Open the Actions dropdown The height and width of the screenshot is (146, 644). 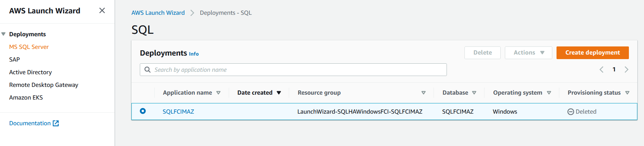click(528, 52)
